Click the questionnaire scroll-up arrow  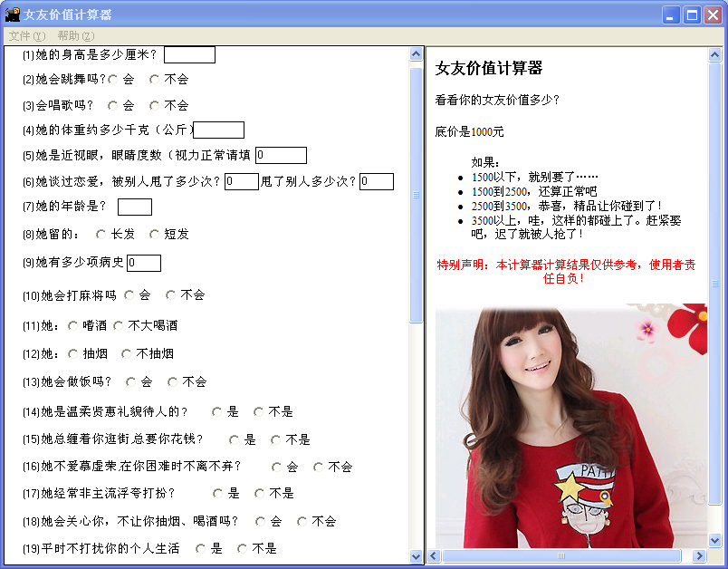(416, 54)
